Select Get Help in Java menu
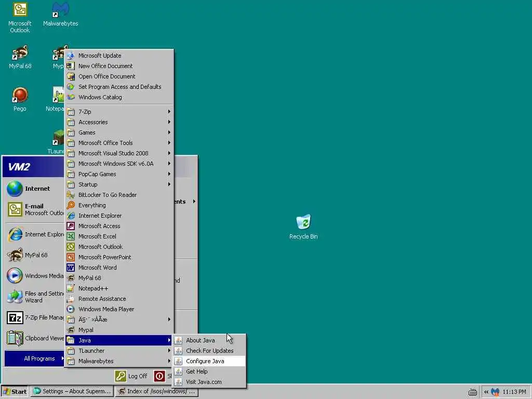The image size is (532, 399). [209, 371]
